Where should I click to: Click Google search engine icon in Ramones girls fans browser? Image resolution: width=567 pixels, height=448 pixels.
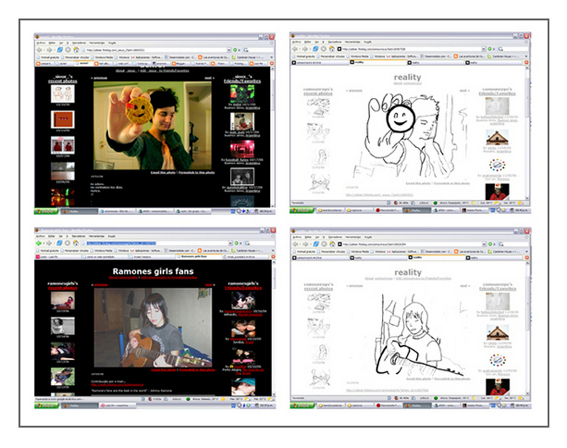(x=247, y=243)
